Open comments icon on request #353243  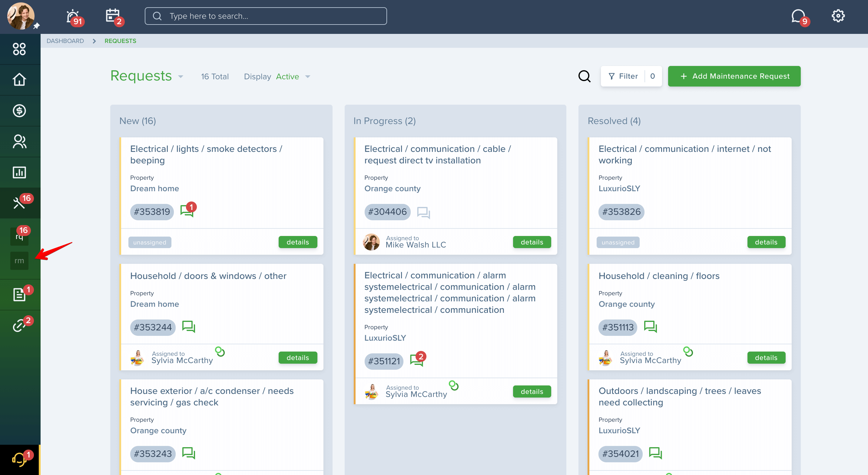point(188,453)
